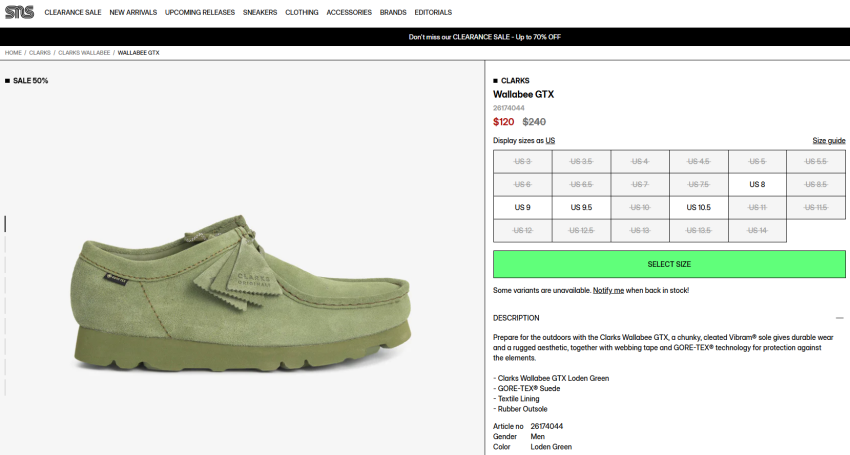The width and height of the screenshot is (850, 455).
Task: Open the Sneakers menu item
Action: click(x=260, y=12)
